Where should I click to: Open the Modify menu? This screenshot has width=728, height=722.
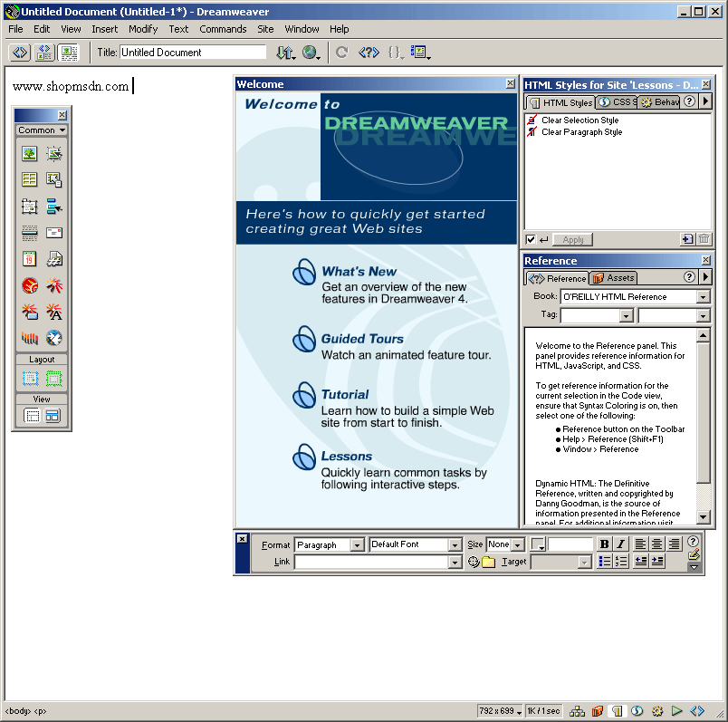pyautogui.click(x=143, y=29)
